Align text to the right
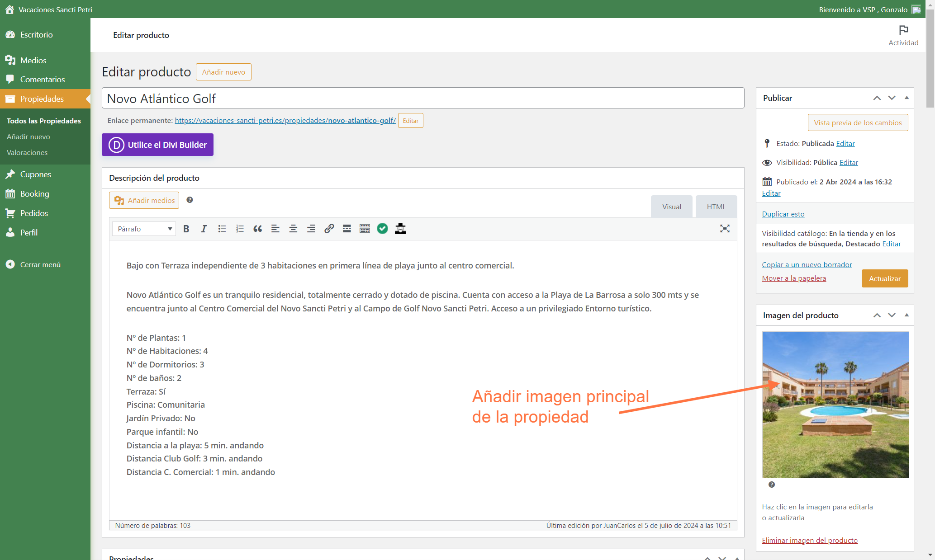The width and height of the screenshot is (935, 560). click(x=311, y=229)
